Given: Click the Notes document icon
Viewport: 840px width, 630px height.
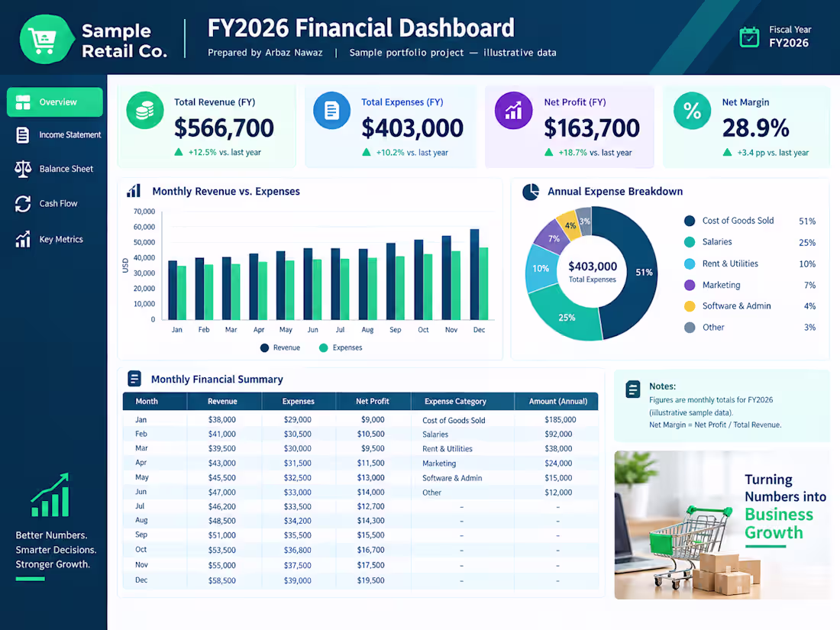Looking at the screenshot, I should click(633, 389).
